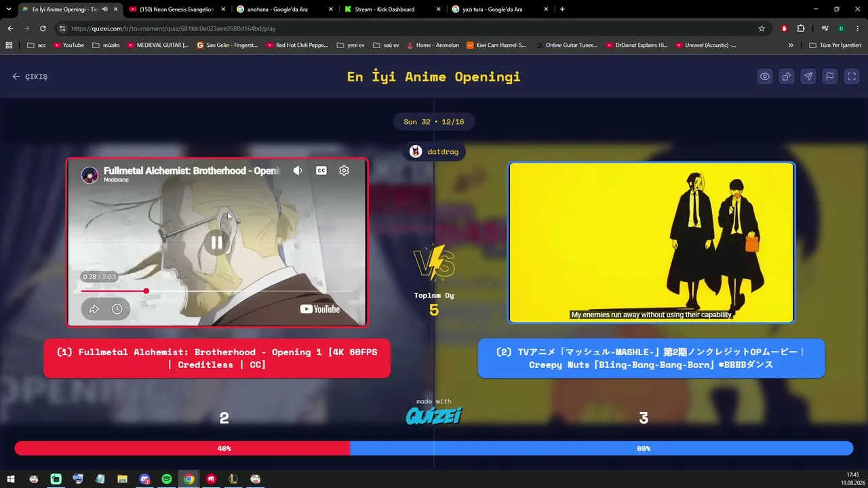Mute the YouTube video player

298,171
